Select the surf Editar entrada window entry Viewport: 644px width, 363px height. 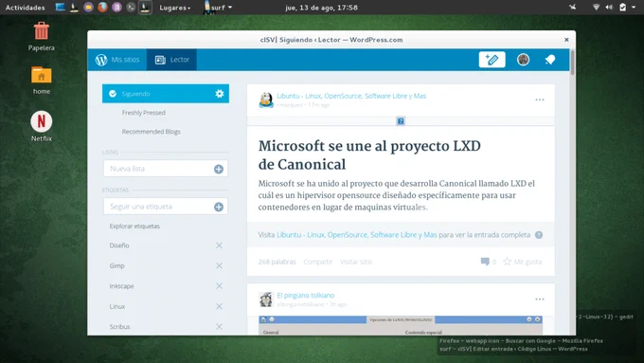(513, 349)
